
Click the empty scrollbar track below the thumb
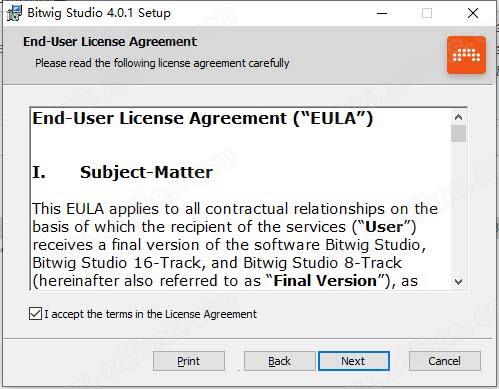(458, 208)
